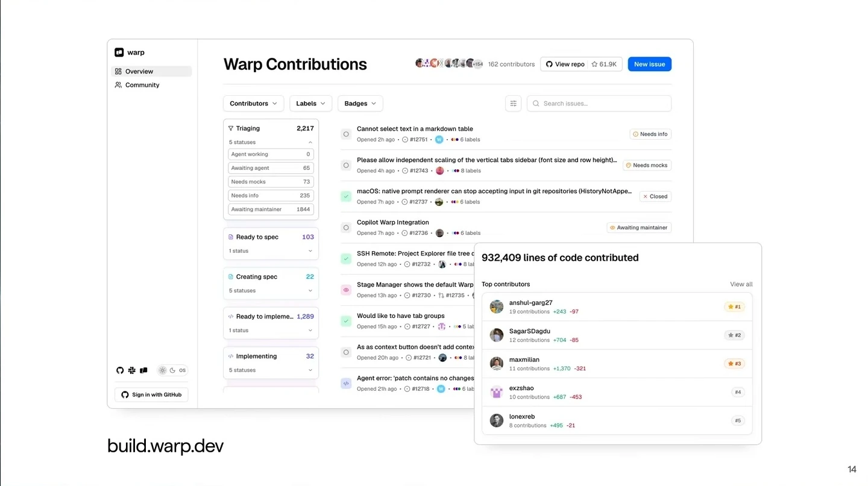
Task: Switch to light theme with the sun icon
Action: pyautogui.click(x=163, y=370)
